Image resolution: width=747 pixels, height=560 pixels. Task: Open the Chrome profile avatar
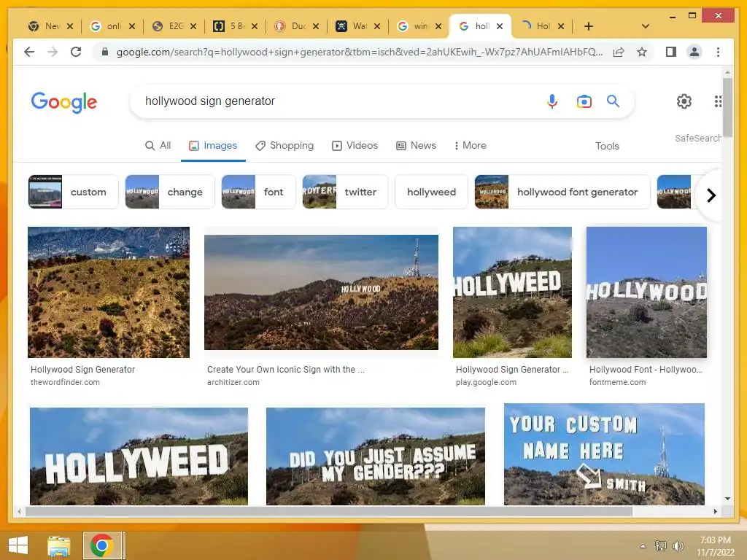[694, 52]
